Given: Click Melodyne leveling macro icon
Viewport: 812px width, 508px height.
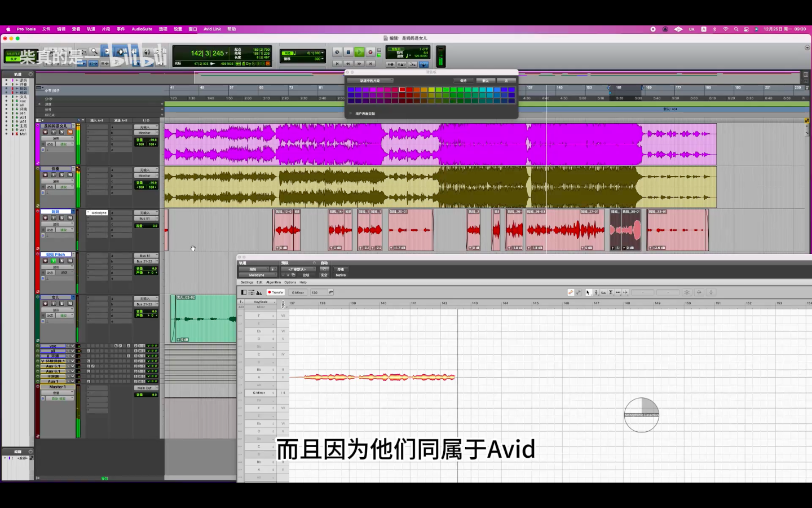Looking at the screenshot, I should (x=711, y=292).
